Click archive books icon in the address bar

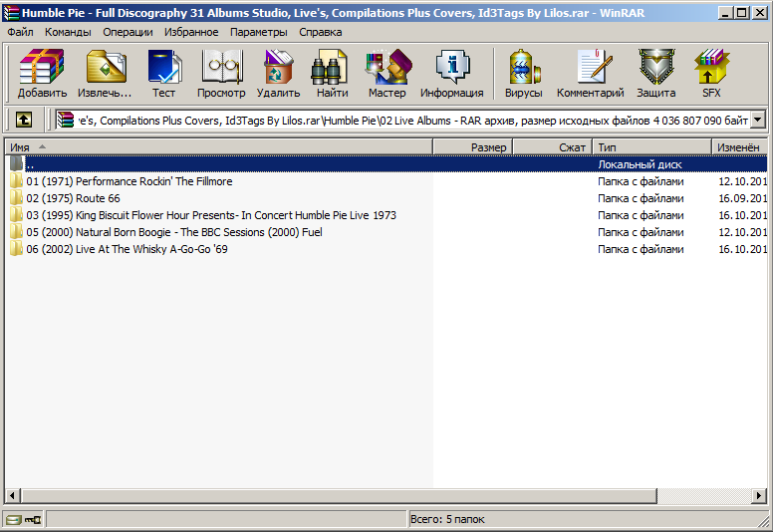click(x=66, y=120)
